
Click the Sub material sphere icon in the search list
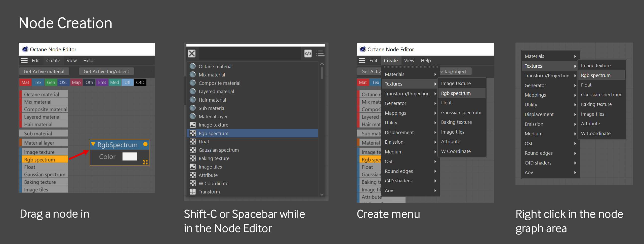[193, 108]
